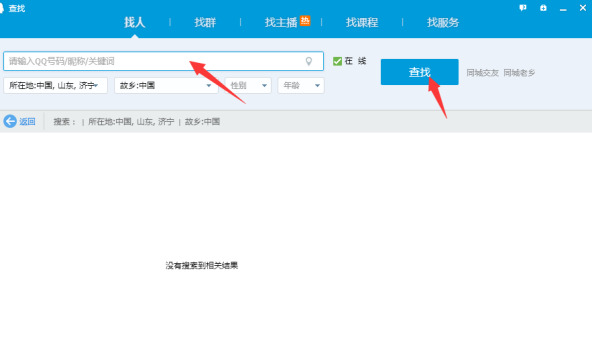The height and width of the screenshot is (364, 592).
Task: Expand the 故乡:中国 hometown dropdown
Action: coord(166,86)
